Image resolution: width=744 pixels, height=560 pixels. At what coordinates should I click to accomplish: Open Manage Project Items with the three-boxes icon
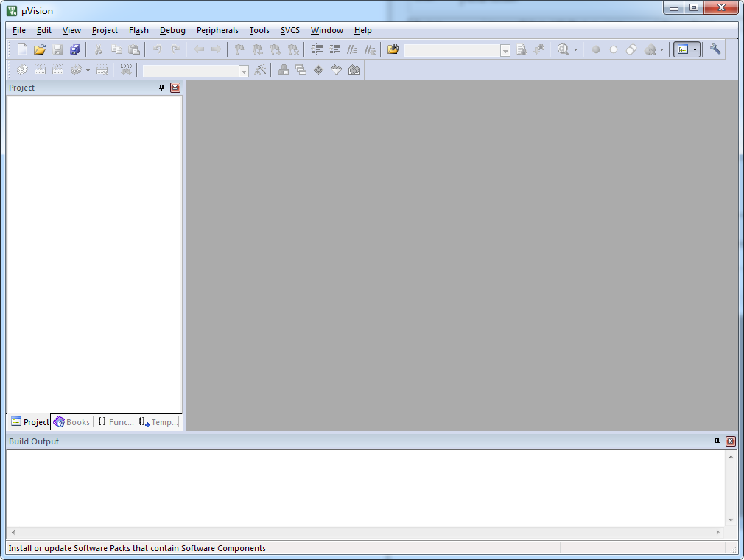(x=284, y=70)
